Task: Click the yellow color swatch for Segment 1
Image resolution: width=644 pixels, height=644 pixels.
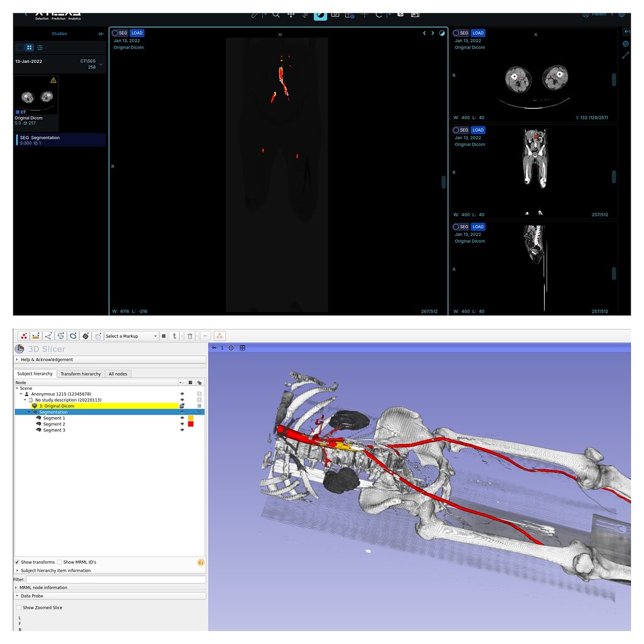Action: coord(191,418)
